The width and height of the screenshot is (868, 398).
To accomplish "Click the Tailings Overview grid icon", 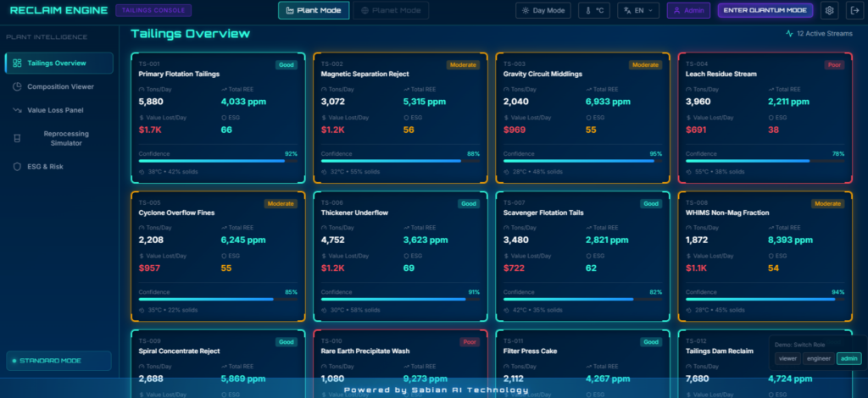I will [18, 63].
